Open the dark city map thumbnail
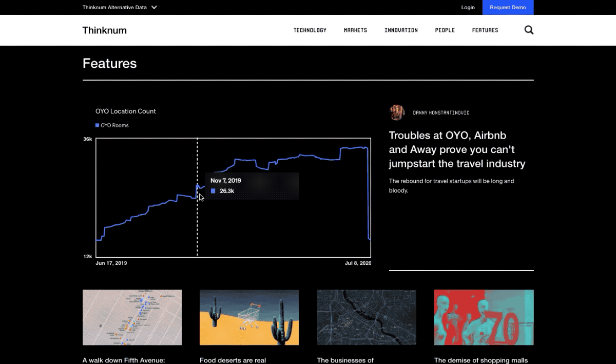 pos(367,317)
